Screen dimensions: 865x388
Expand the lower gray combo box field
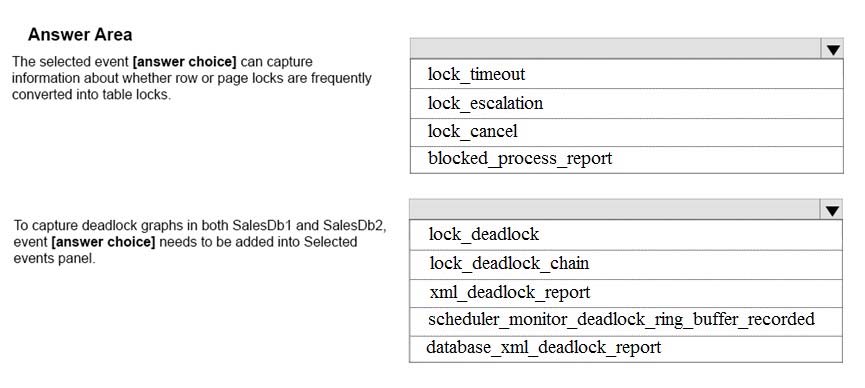click(x=626, y=210)
